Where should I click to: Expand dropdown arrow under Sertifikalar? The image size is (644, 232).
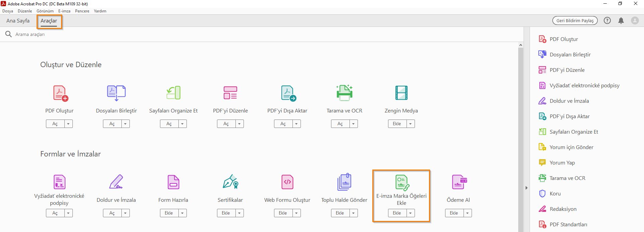[x=239, y=213]
